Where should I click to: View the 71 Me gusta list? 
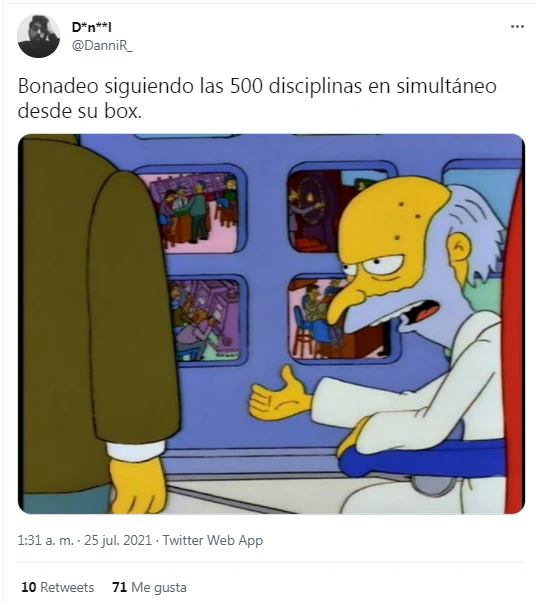[x=149, y=587]
